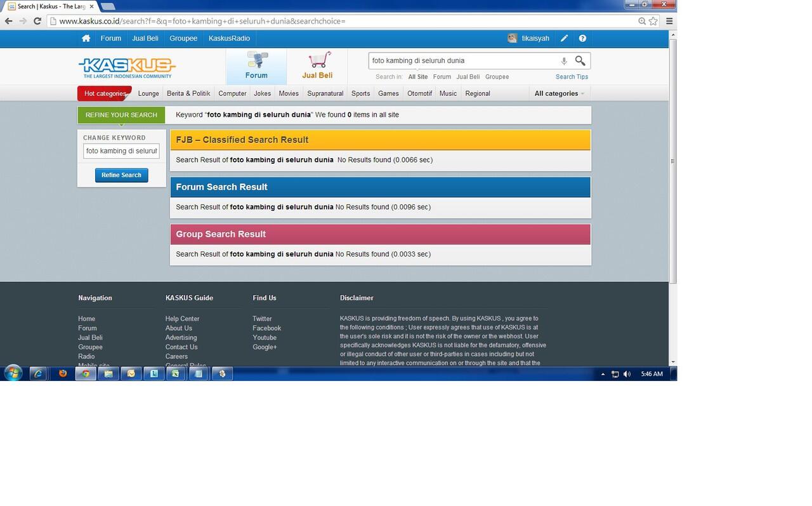Go back with the browser back arrow
The width and height of the screenshot is (812, 506).
pyautogui.click(x=8, y=21)
